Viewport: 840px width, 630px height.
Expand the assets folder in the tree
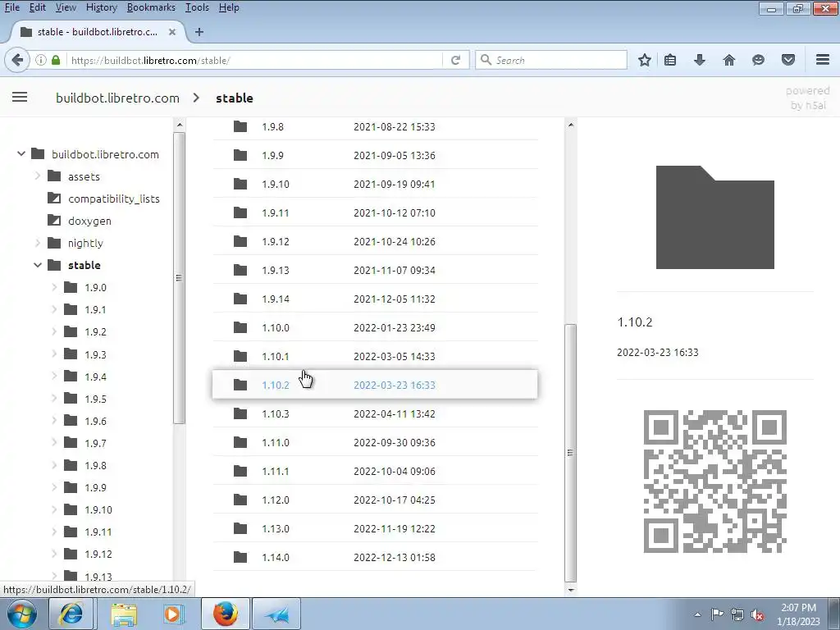(x=38, y=176)
